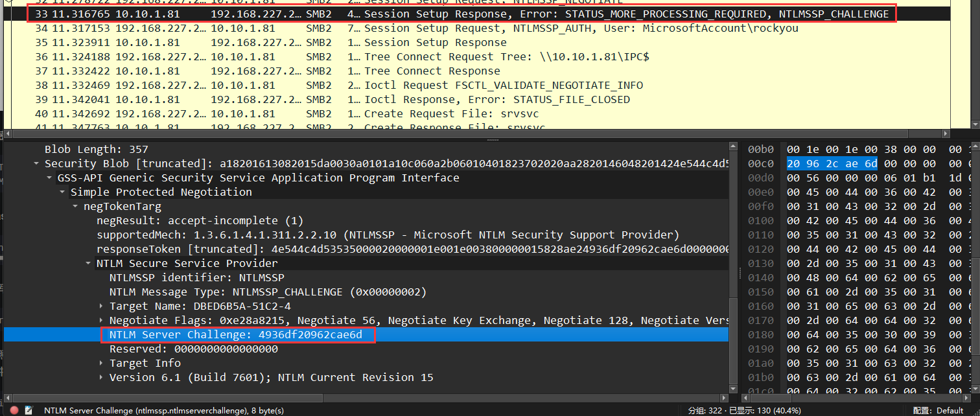
Task: Select the NTLM Message Type field
Action: tap(267, 292)
